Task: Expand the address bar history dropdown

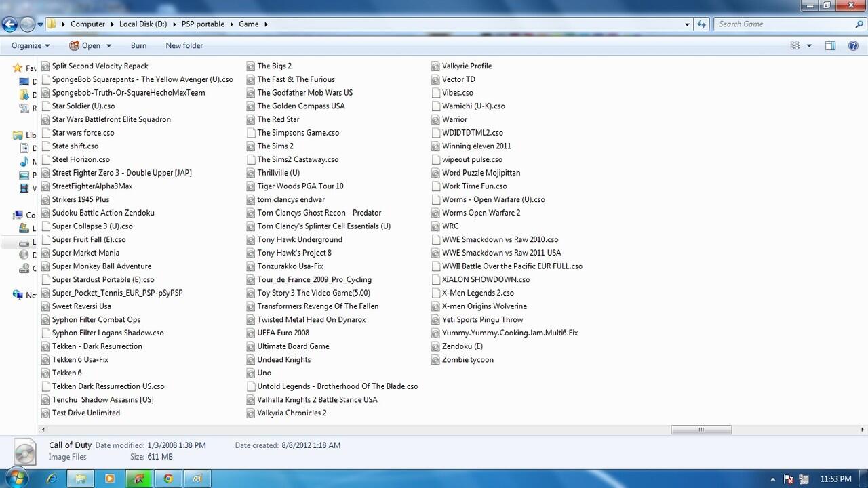Action: click(x=687, y=24)
